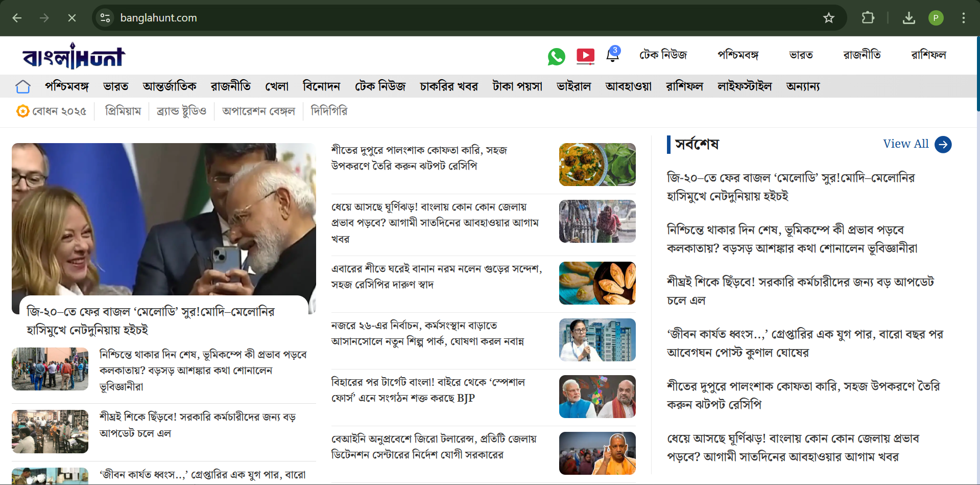Open the browser extensions puzzle icon

pyautogui.click(x=868, y=18)
